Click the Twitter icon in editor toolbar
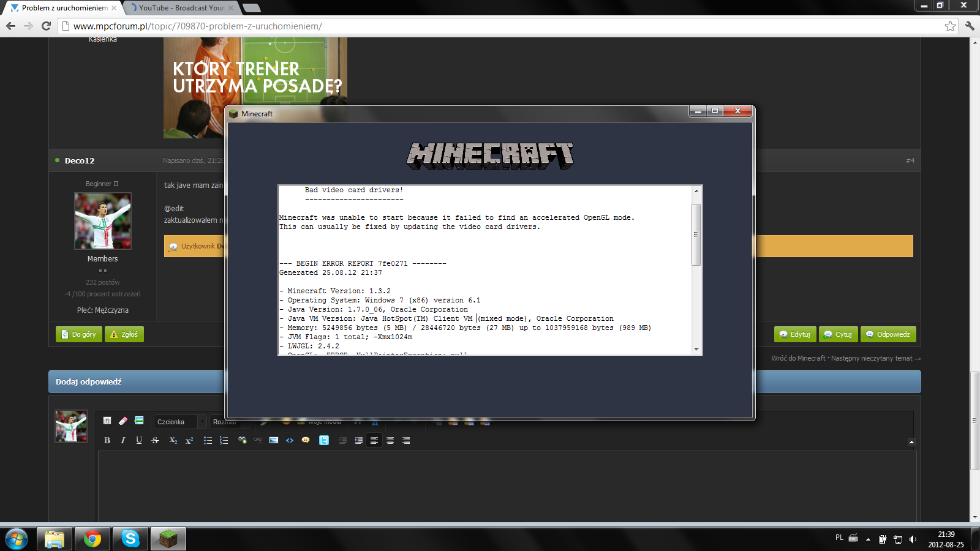The image size is (980, 551). [x=324, y=440]
